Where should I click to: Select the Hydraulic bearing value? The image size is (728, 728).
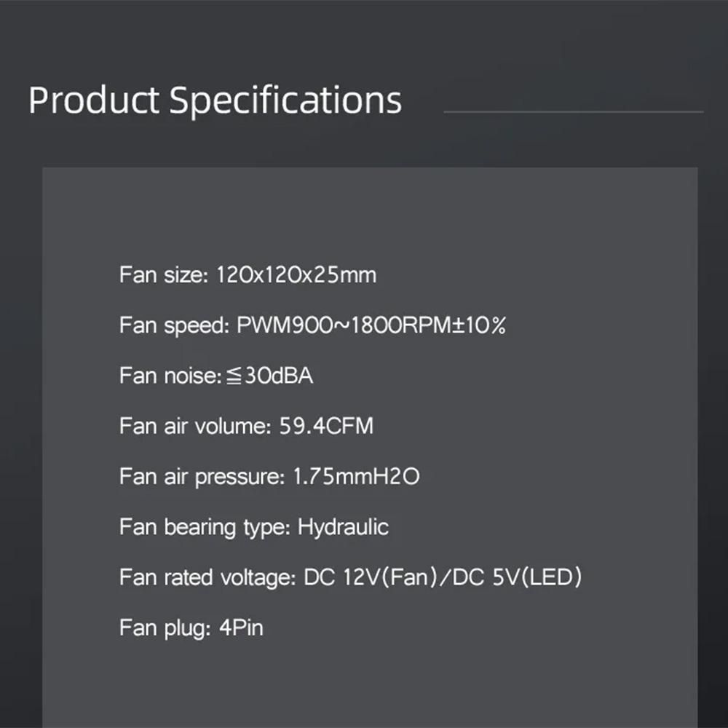tap(343, 527)
